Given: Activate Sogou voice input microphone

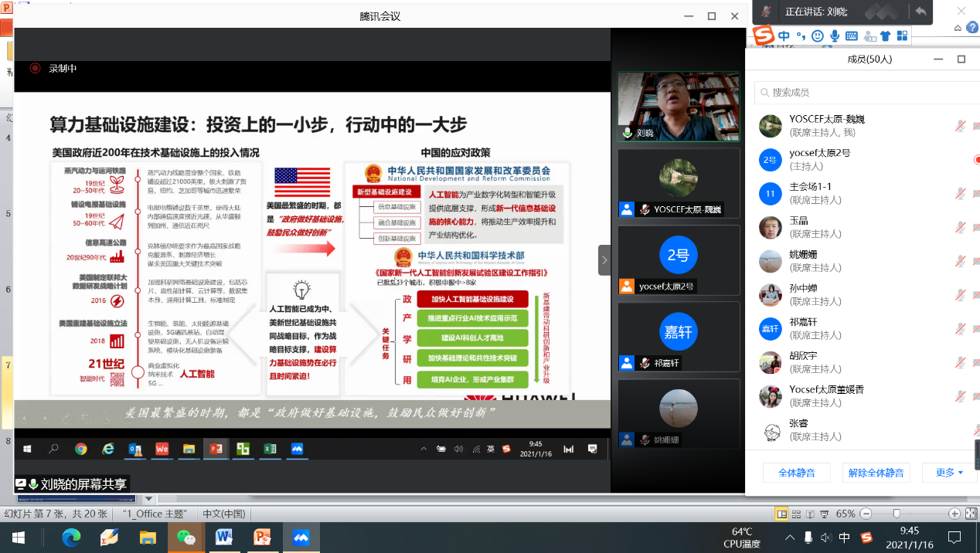Looking at the screenshot, I should click(835, 36).
